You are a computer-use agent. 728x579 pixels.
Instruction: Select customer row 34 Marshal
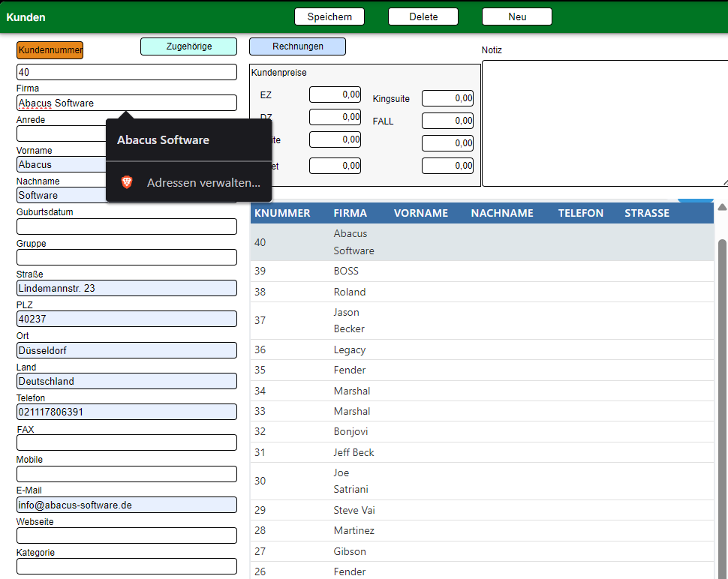click(482, 391)
